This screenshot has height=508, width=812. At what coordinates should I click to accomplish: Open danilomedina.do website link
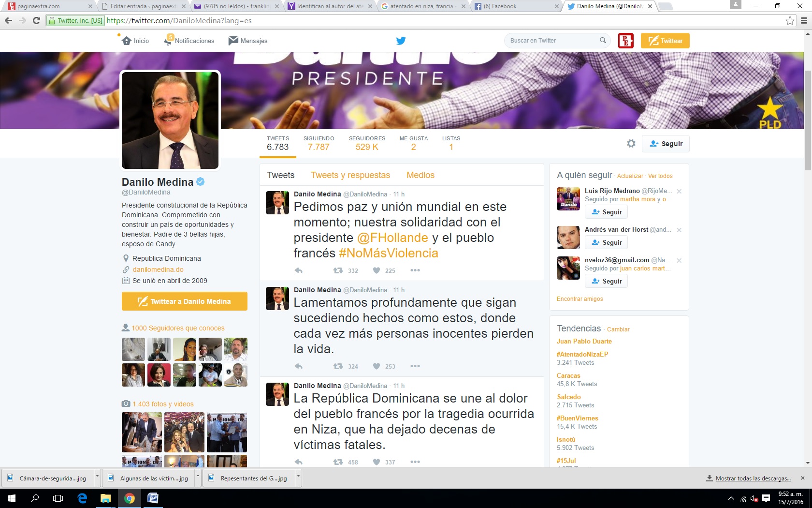point(158,269)
